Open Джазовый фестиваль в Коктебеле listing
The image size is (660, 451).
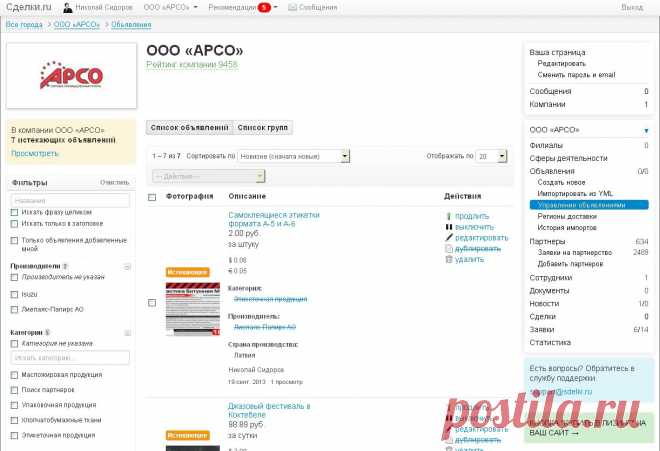point(269,411)
